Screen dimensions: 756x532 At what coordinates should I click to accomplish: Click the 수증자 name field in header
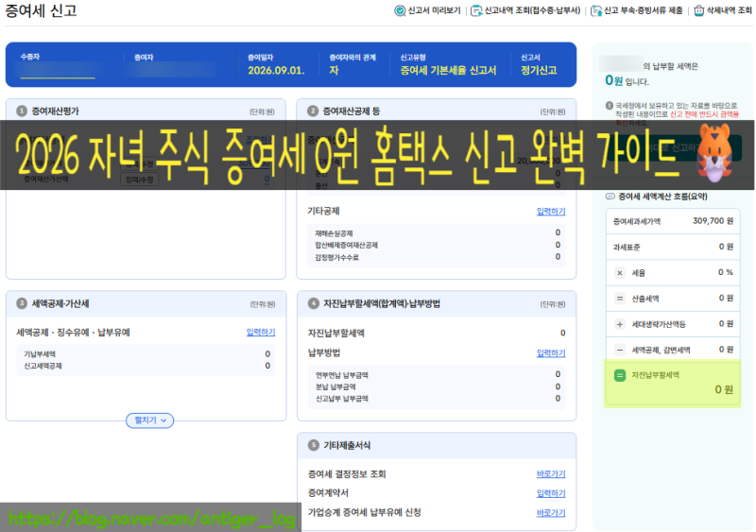click(x=58, y=70)
